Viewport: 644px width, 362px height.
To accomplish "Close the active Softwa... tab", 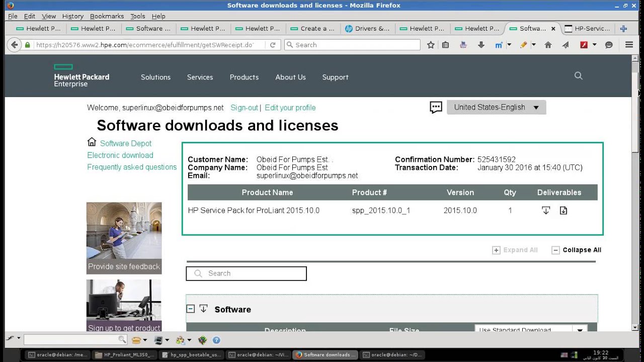I will 553,29.
